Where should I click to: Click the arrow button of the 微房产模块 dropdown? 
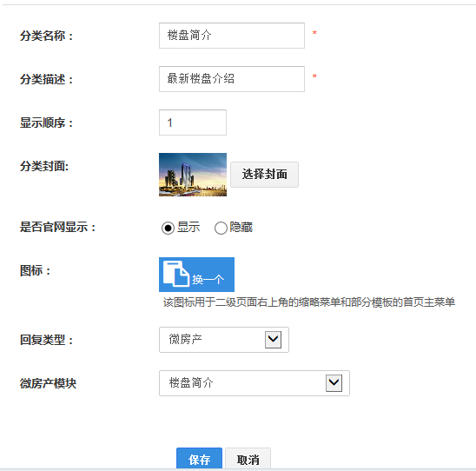coord(334,383)
